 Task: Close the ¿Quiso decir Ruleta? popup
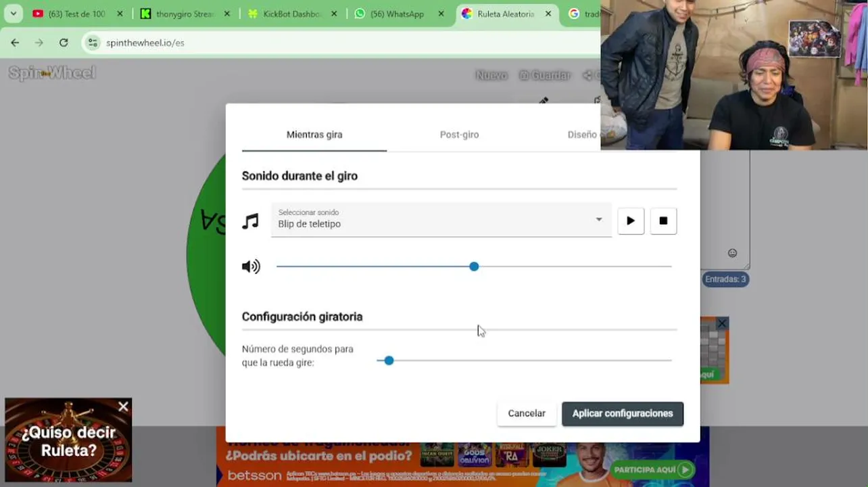[x=123, y=407]
